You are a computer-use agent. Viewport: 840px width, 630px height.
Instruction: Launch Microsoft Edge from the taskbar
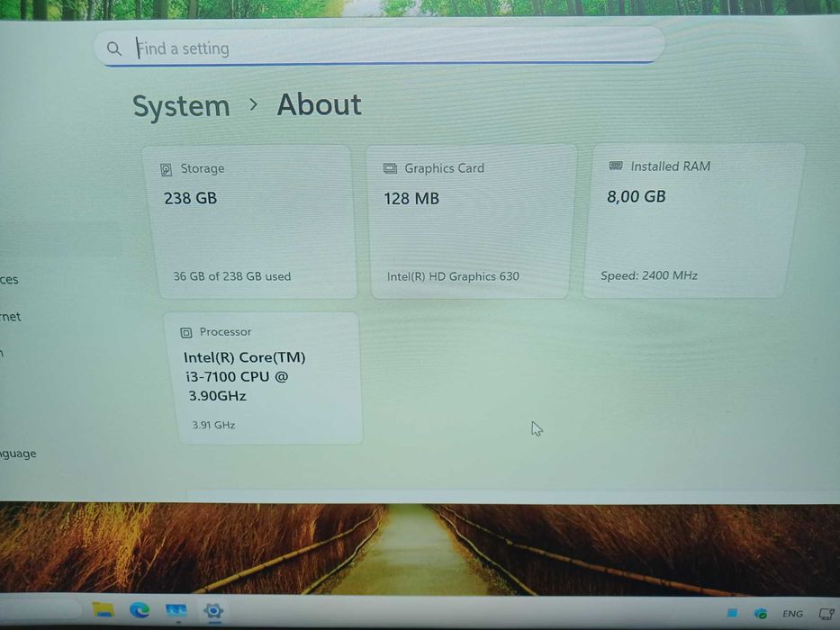[x=140, y=609]
